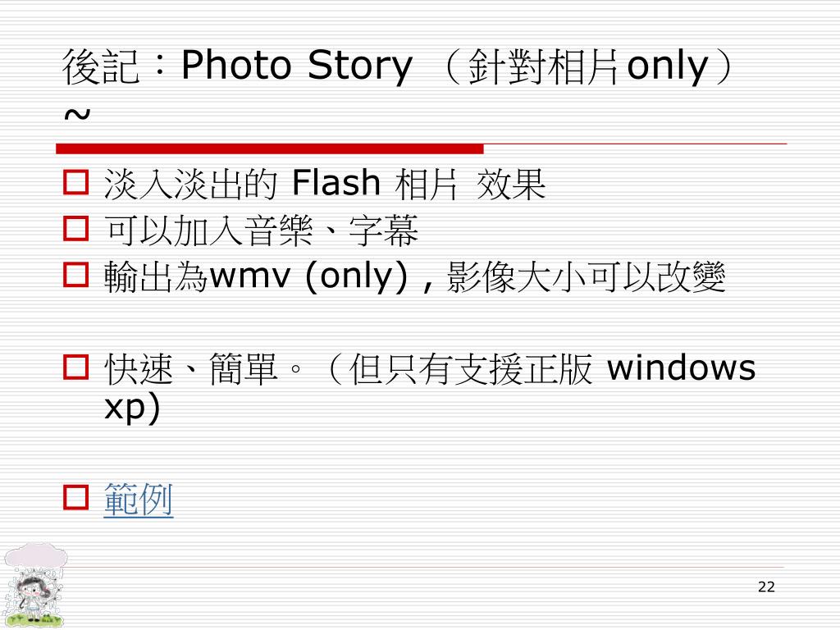The height and width of the screenshot is (630, 840).
Task: Click the red square bullet beside 快速、簡單
Action: pyautogui.click(x=75, y=367)
